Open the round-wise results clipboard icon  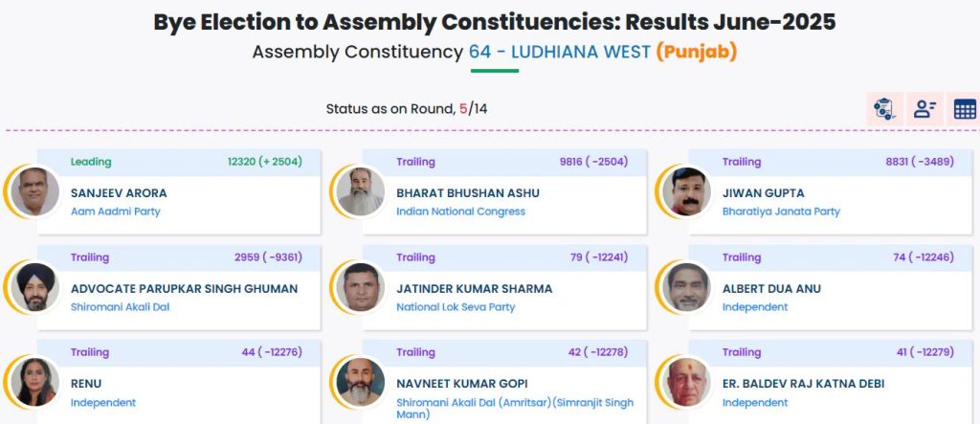point(884,108)
